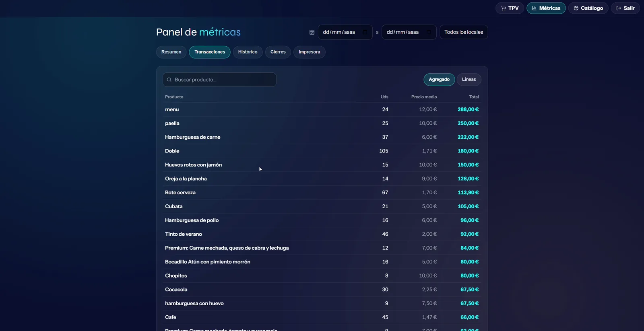Click the hamburguesa con huevo row

click(322, 303)
